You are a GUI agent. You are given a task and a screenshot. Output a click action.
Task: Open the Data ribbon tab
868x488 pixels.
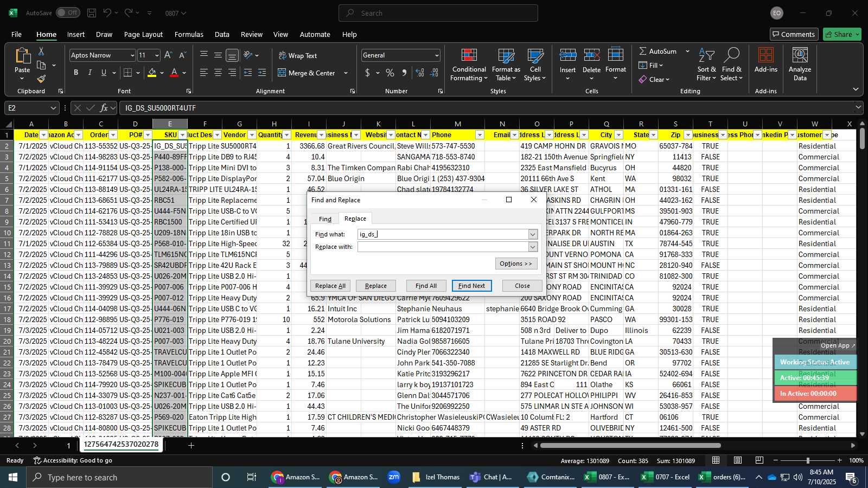(222, 34)
